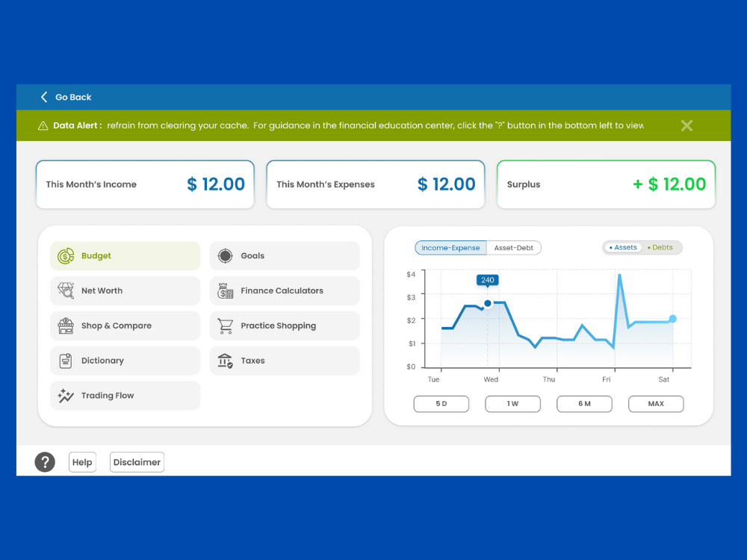
Task: Toggle the Assets legend series
Action: pyautogui.click(x=623, y=248)
